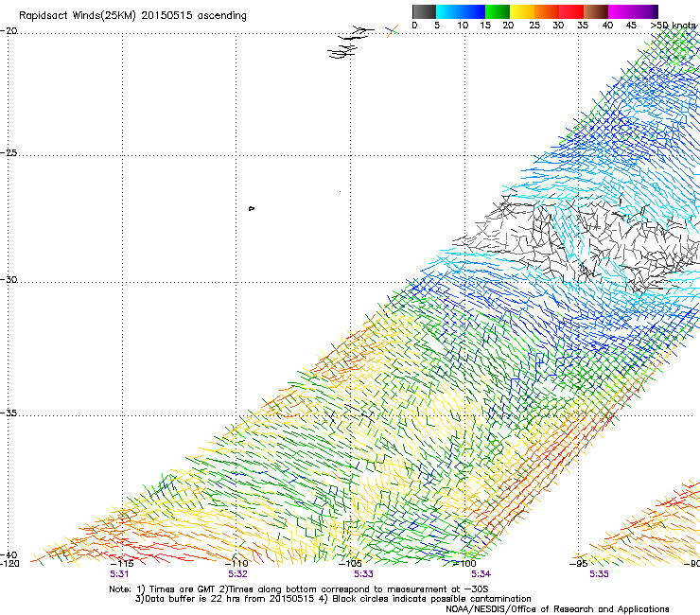Screen dimensions: 700x615
Task: Click the '-100' longitude axis label
Action: [464, 564]
